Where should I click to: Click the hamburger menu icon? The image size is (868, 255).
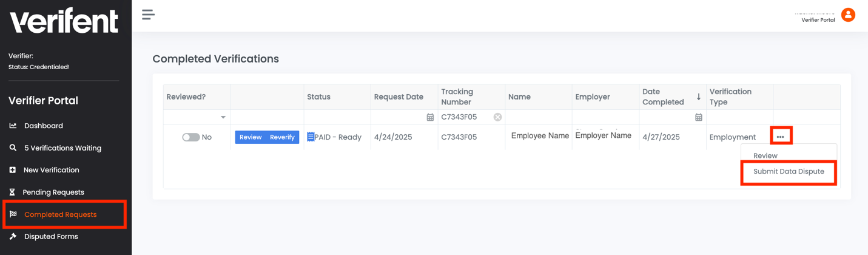tap(148, 15)
